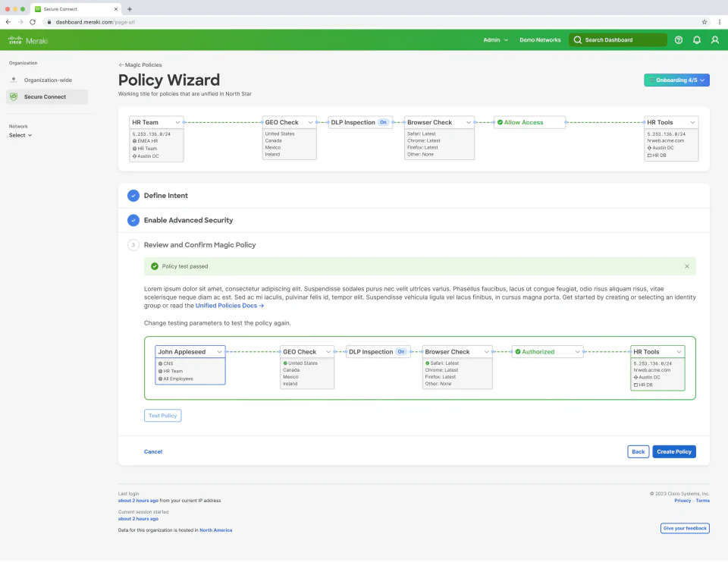Viewport: 728px width, 572px height.
Task: Go back to Magic Policies
Action: coord(140,65)
